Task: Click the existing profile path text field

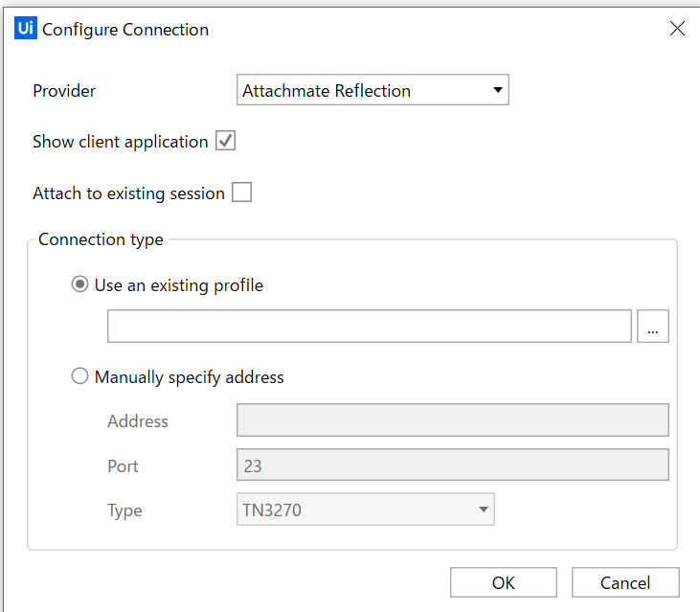Action: pyautogui.click(x=369, y=327)
